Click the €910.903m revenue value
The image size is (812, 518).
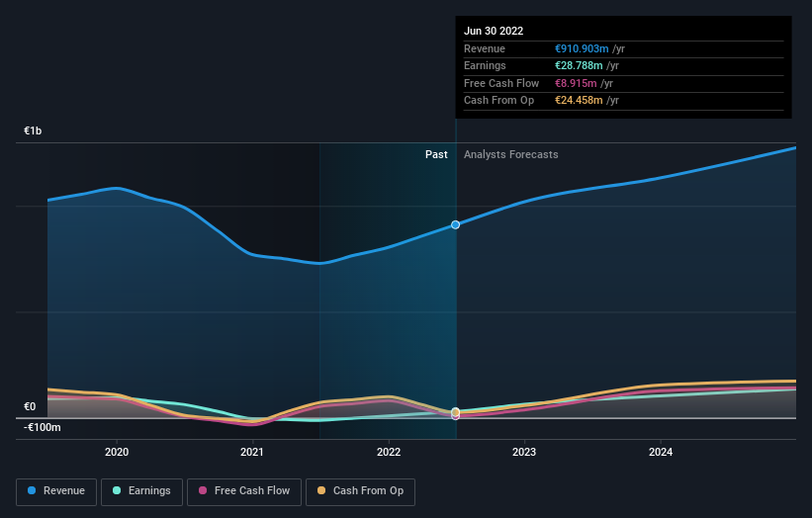click(x=582, y=48)
